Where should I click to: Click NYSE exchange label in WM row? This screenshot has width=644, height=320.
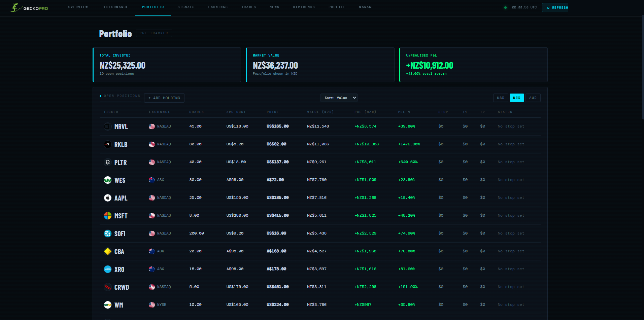162,305
